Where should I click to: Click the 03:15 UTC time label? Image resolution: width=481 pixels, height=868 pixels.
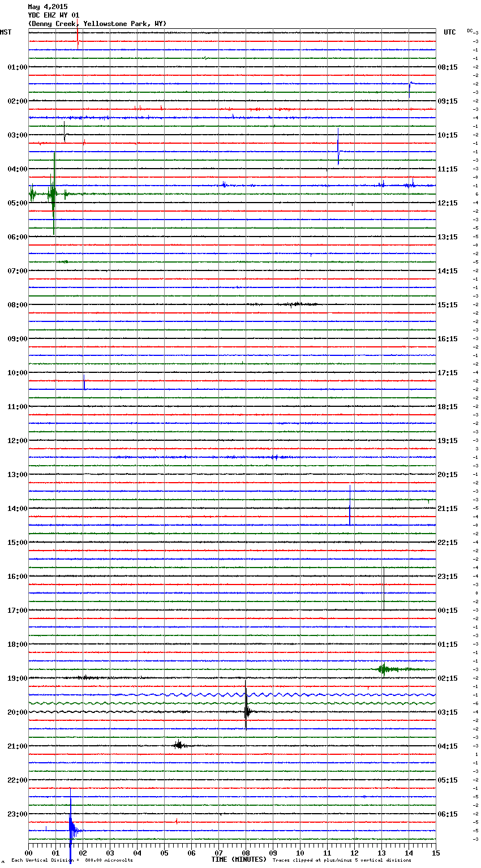pyautogui.click(x=448, y=712)
